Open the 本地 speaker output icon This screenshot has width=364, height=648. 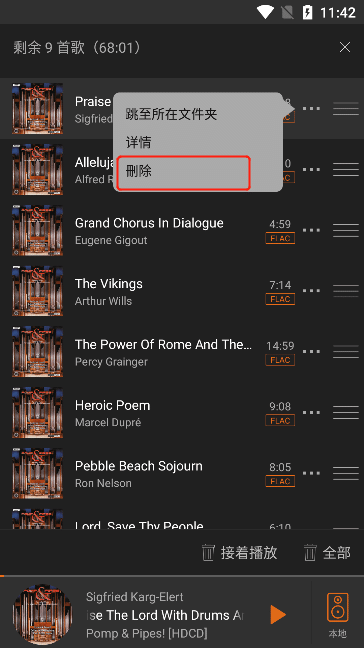click(x=338, y=615)
